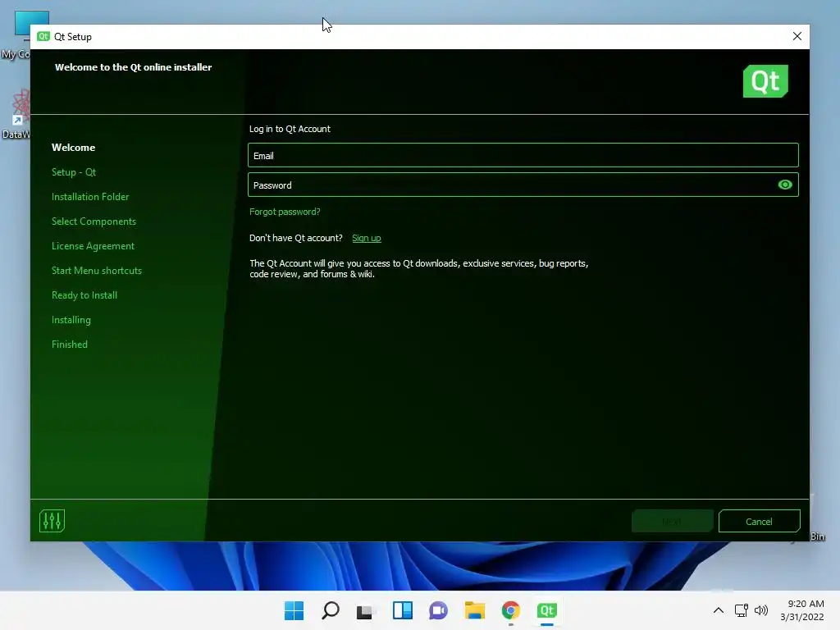Viewport: 840px width, 630px height.
Task: Click 'Log in to Qt Account' heading
Action: point(290,129)
